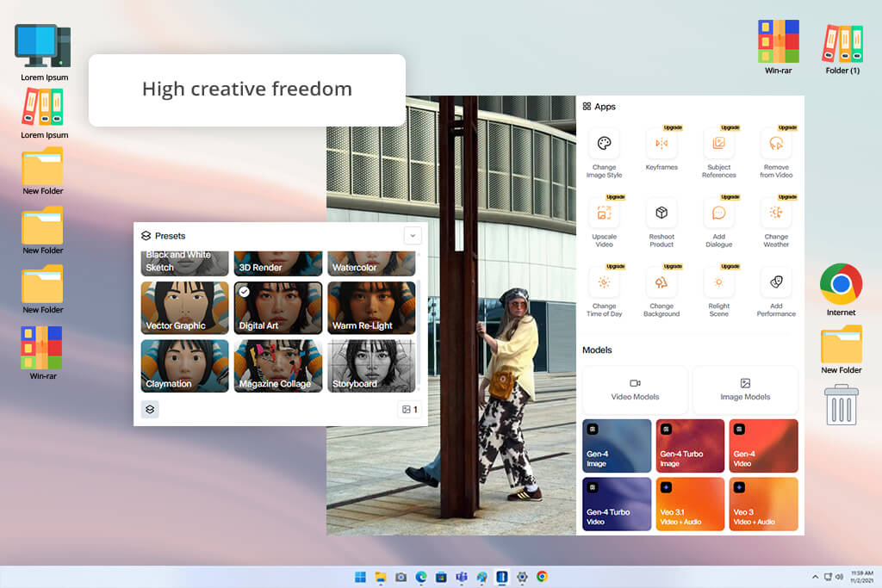Select the Claymation preset
Image resolution: width=882 pixels, height=588 pixels.
[184, 365]
